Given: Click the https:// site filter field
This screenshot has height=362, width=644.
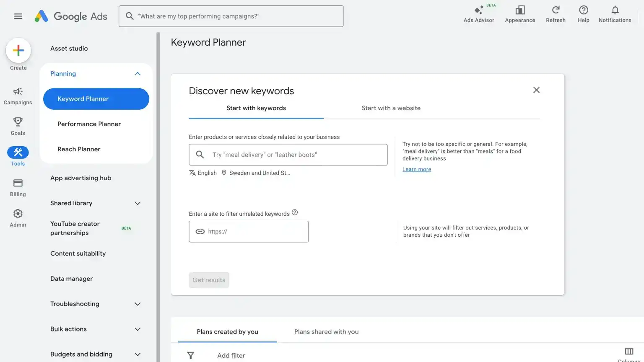Looking at the screenshot, I should click(x=249, y=232).
